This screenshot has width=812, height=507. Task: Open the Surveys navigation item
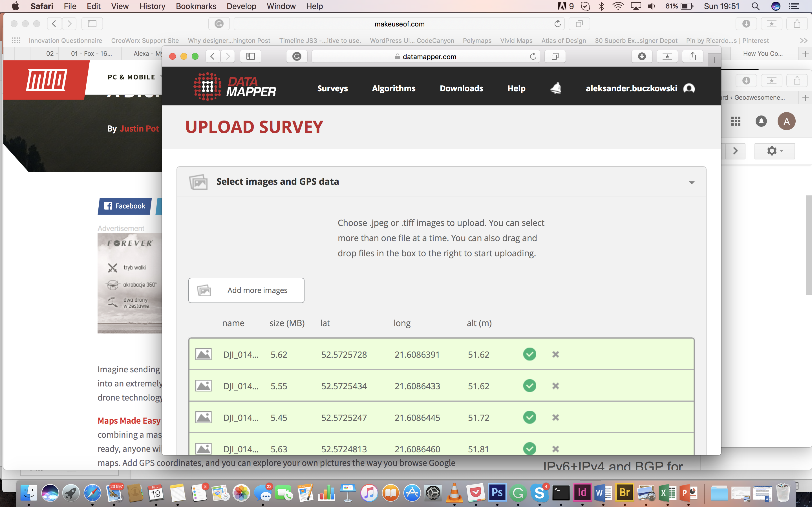coord(332,88)
